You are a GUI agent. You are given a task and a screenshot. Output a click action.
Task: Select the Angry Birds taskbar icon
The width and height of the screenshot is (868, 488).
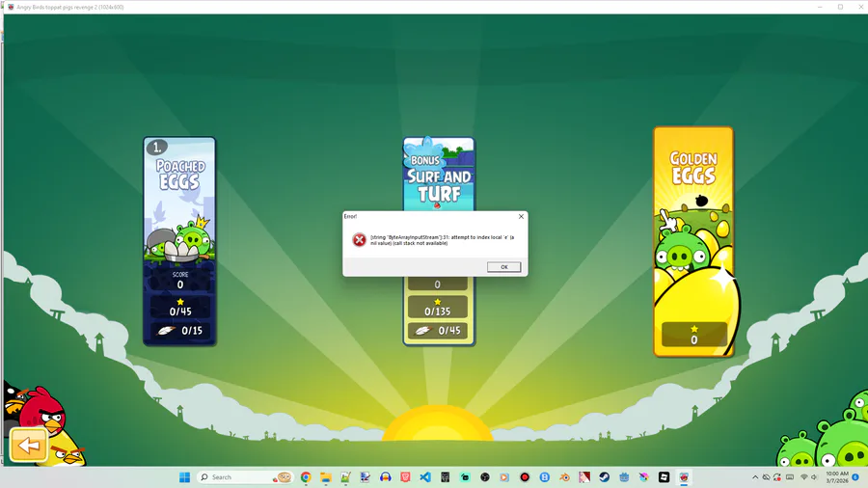(684, 477)
